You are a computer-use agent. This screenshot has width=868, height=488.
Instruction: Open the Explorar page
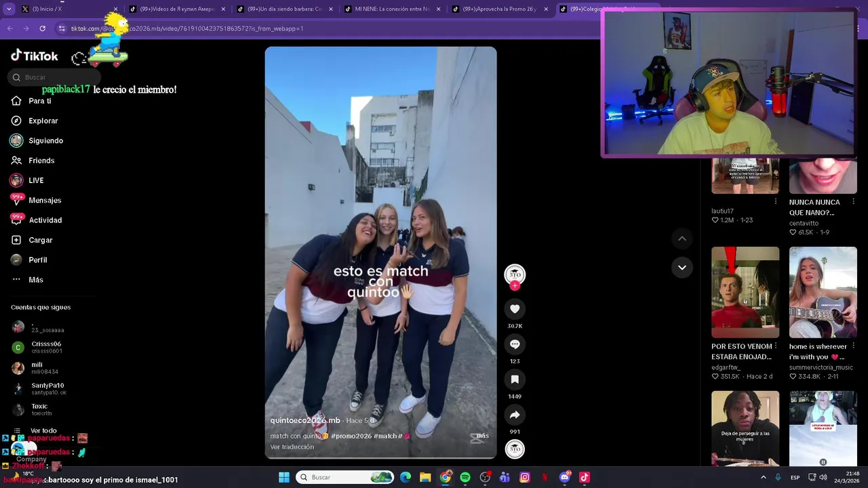[43, 121]
